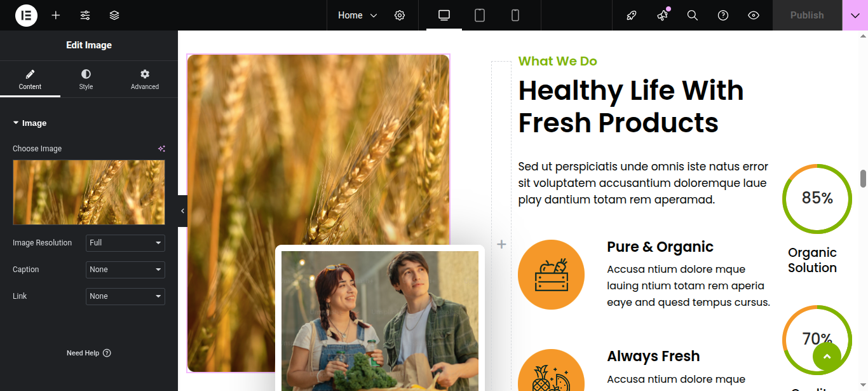Click the Elementor logo icon
Viewport: 868px width, 391px height.
26,15
